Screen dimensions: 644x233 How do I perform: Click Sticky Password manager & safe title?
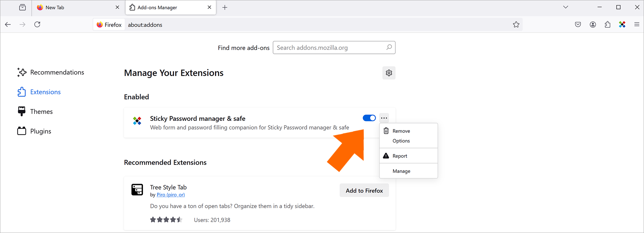click(198, 119)
